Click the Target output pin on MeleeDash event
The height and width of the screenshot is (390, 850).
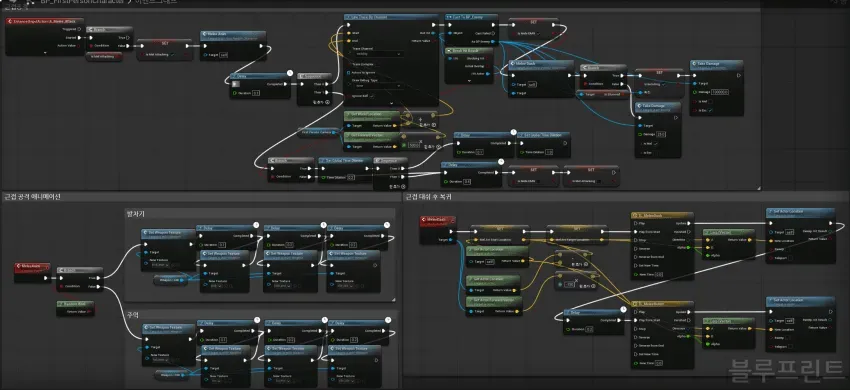click(x=450, y=240)
